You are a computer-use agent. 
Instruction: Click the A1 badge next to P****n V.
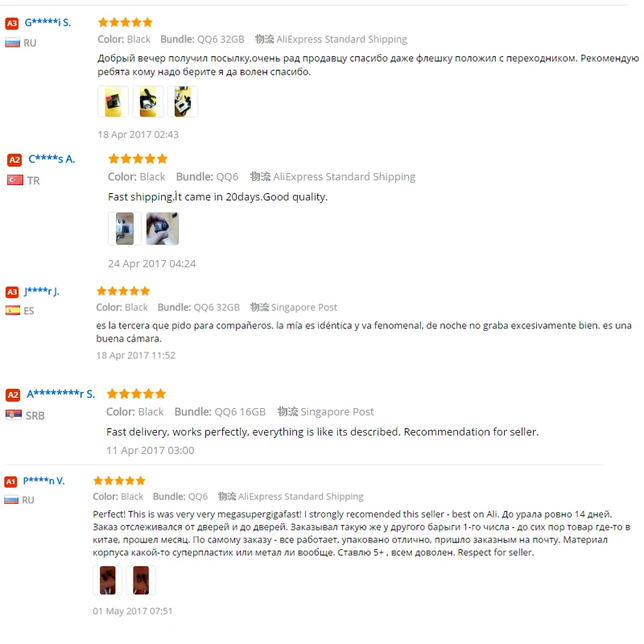(10, 481)
